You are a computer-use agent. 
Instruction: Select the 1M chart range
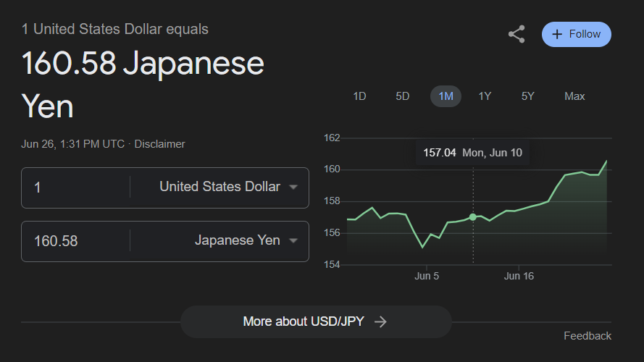point(446,96)
